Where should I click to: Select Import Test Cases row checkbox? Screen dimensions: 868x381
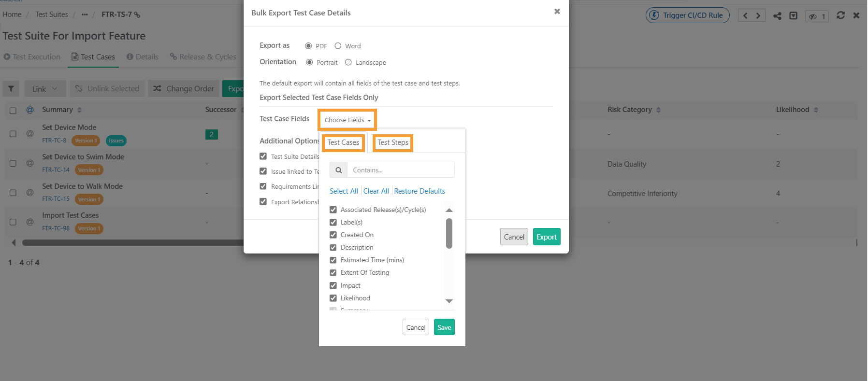point(13,222)
